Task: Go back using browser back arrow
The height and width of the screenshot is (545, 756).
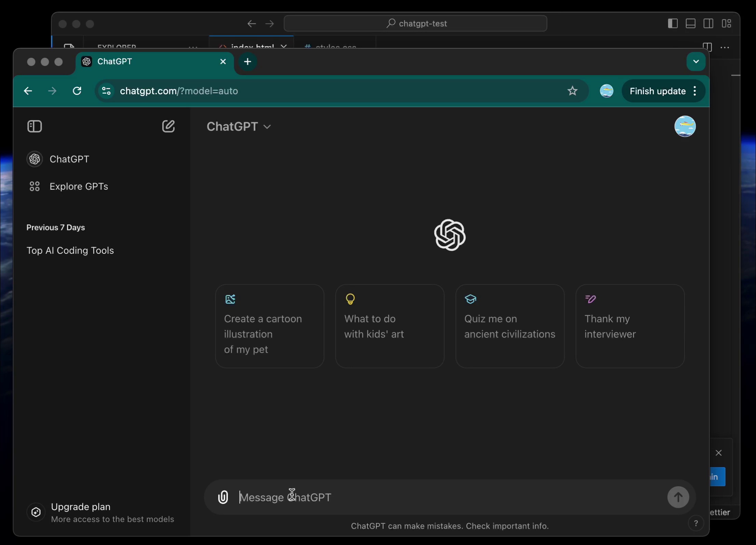Action: tap(28, 91)
